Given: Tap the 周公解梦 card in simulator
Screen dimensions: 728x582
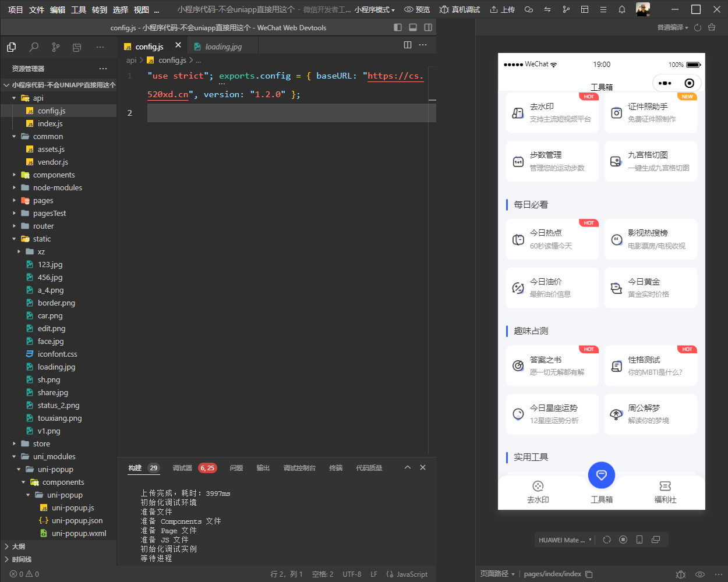Looking at the screenshot, I should (x=651, y=414).
